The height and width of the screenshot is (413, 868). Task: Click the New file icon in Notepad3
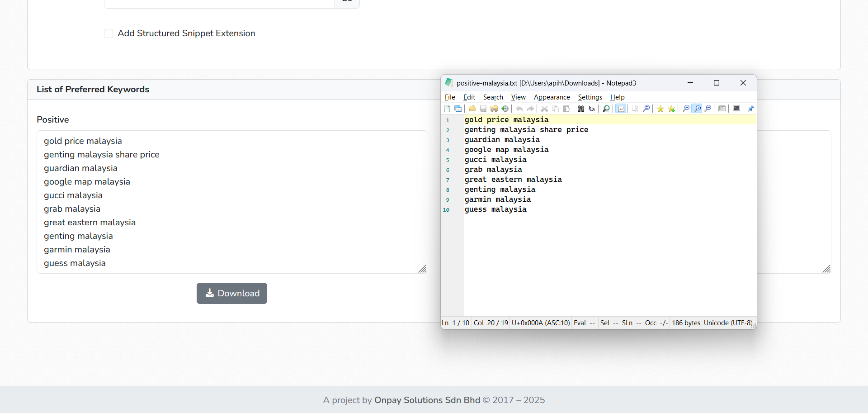447,109
